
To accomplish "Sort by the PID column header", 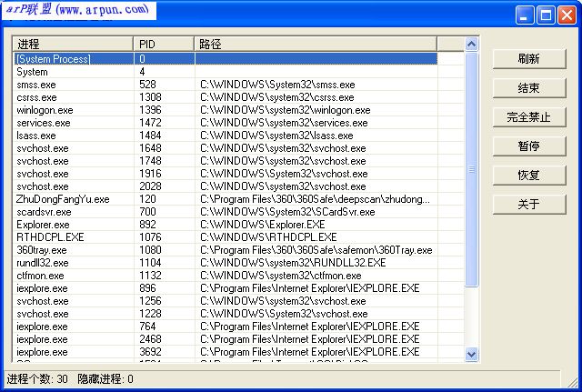I will (164, 44).
